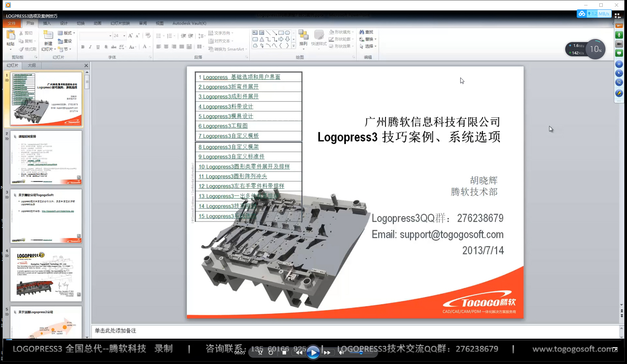Open the Select (选择) dropdown
The height and width of the screenshot is (364, 627).
(368, 46)
